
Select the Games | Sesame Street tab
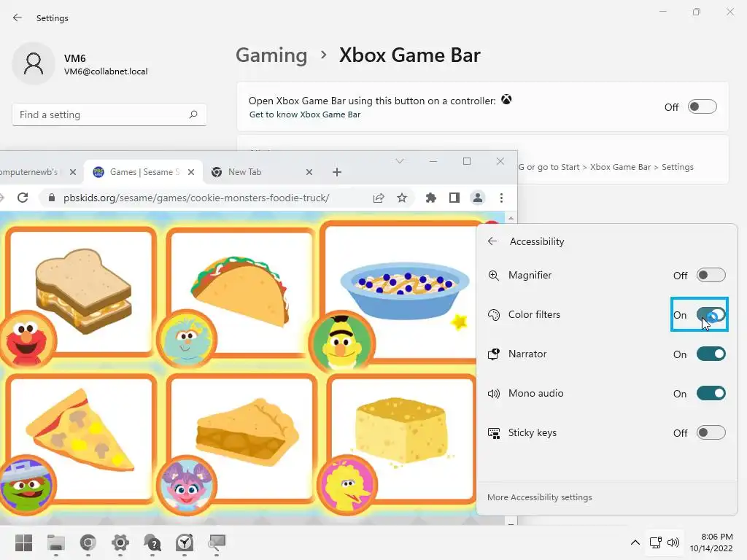pyautogui.click(x=144, y=172)
